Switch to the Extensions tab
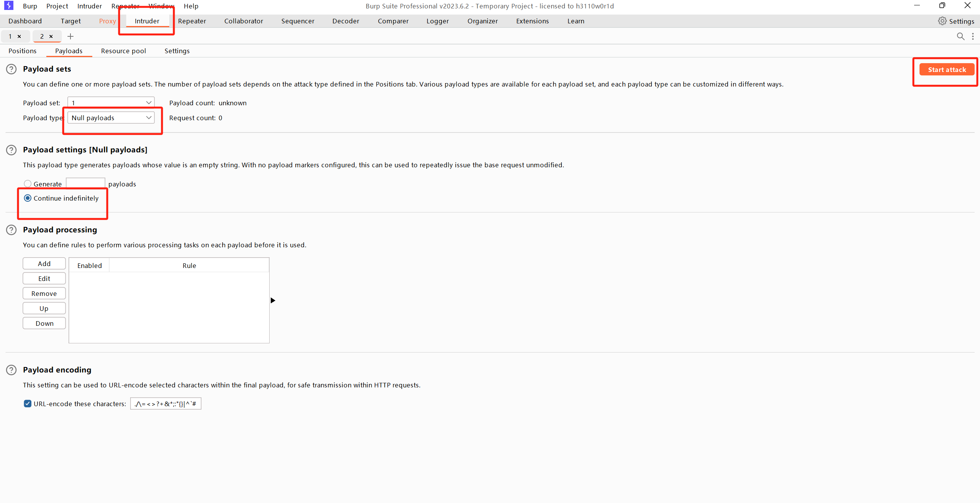This screenshot has width=980, height=503. pyautogui.click(x=533, y=21)
